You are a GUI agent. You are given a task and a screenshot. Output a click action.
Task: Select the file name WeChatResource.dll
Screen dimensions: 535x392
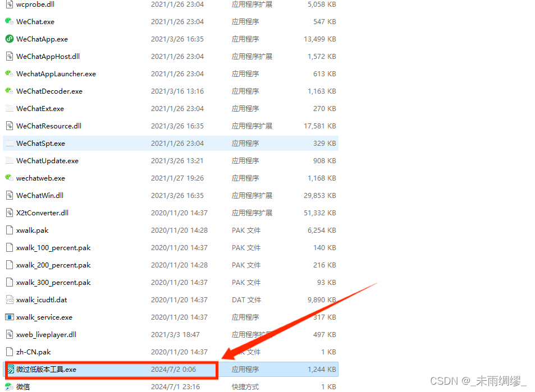pyautogui.click(x=49, y=126)
